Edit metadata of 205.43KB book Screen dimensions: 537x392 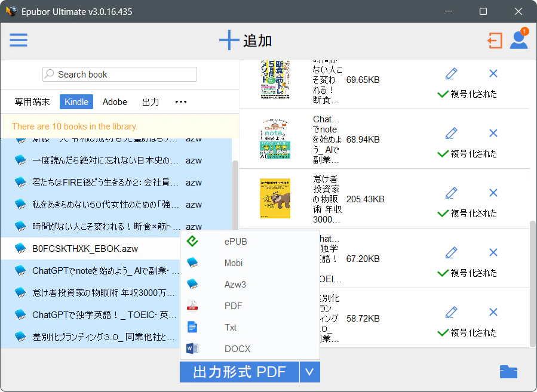tap(452, 193)
